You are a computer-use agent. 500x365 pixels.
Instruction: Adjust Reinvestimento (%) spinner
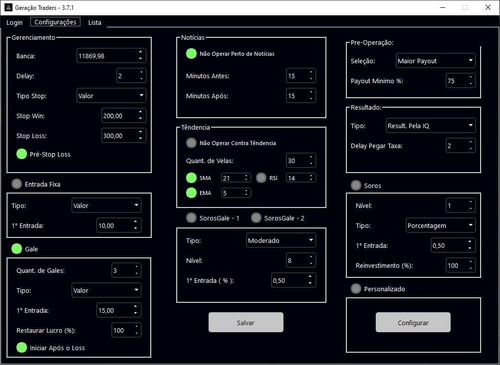471,265
